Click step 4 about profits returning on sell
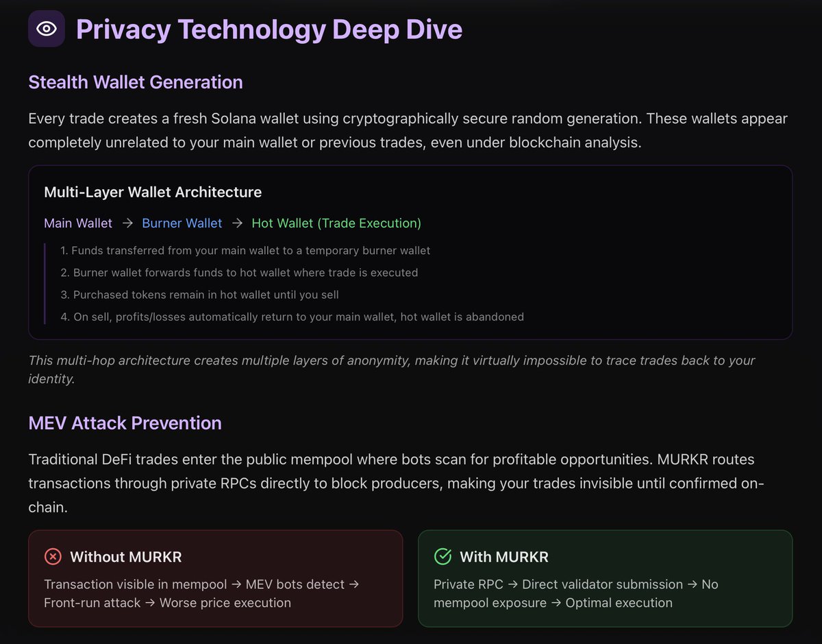The width and height of the screenshot is (822, 644). coord(292,317)
